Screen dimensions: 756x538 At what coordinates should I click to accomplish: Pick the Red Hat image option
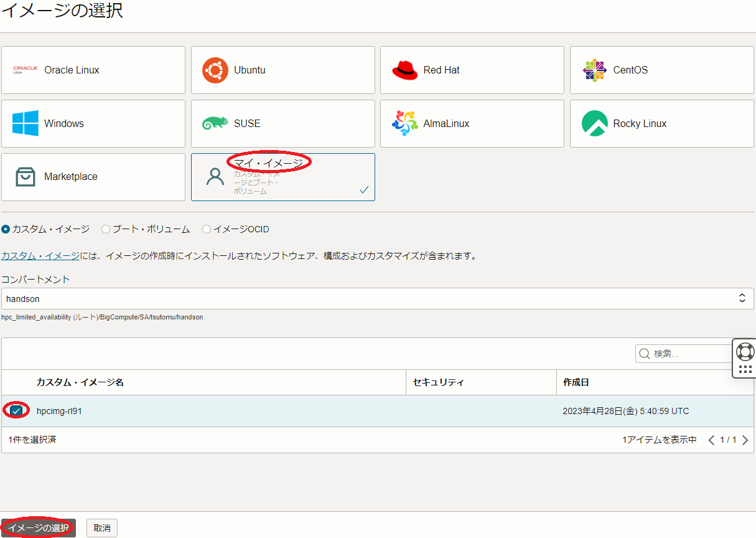472,70
